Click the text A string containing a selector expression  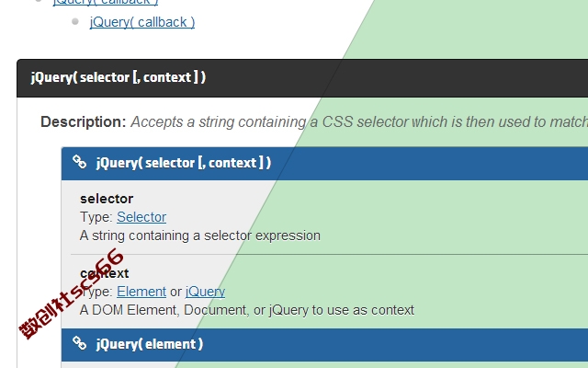pos(200,236)
